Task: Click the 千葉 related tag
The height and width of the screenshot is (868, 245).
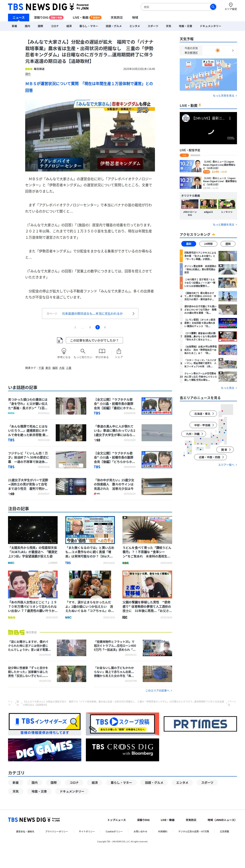Action: point(41,368)
